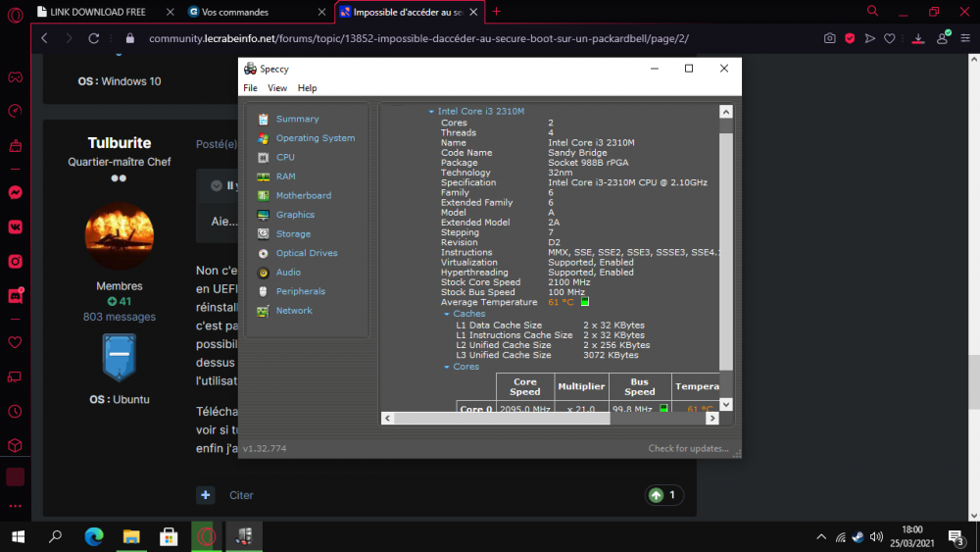Viewport: 980px width, 552px height.
Task: Click the Citer quote link
Action: pos(241,495)
